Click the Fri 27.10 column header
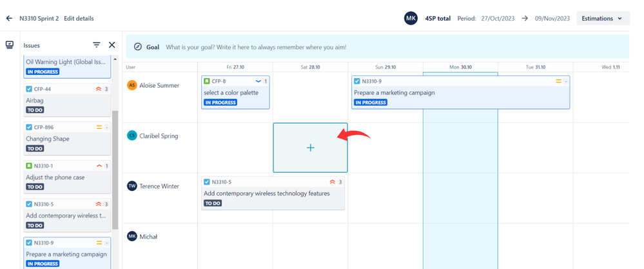This screenshot has height=269, width=644. pyautogui.click(x=235, y=67)
